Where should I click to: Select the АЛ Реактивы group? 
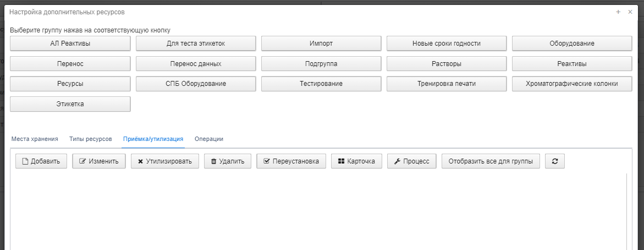coord(70,43)
